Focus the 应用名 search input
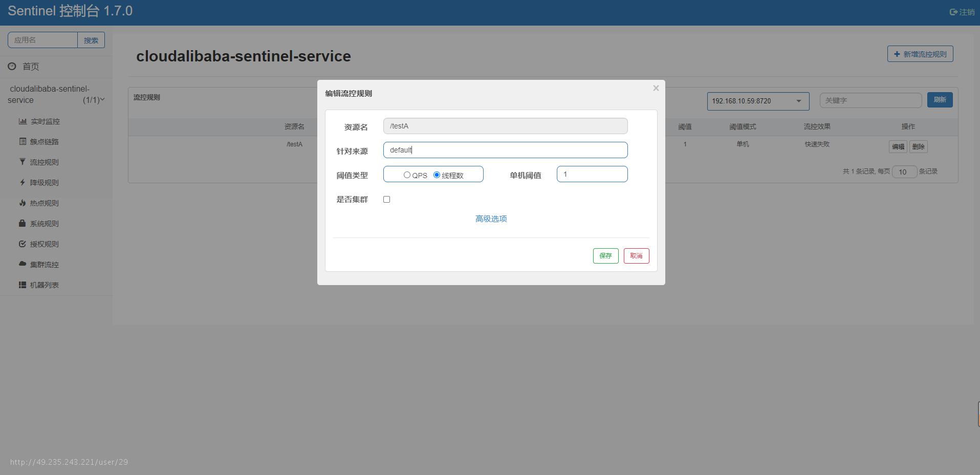Screen dimensions: 980x475 pos(42,40)
